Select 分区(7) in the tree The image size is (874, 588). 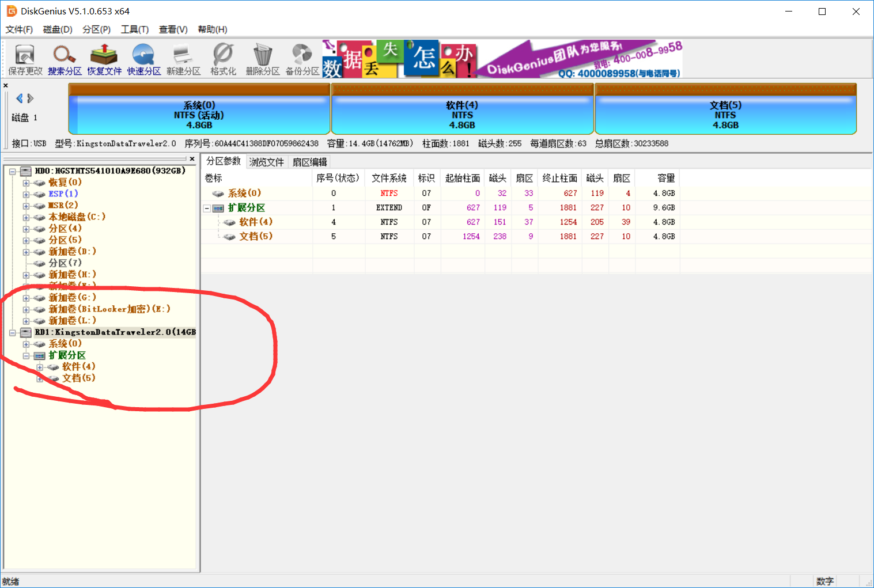click(65, 263)
